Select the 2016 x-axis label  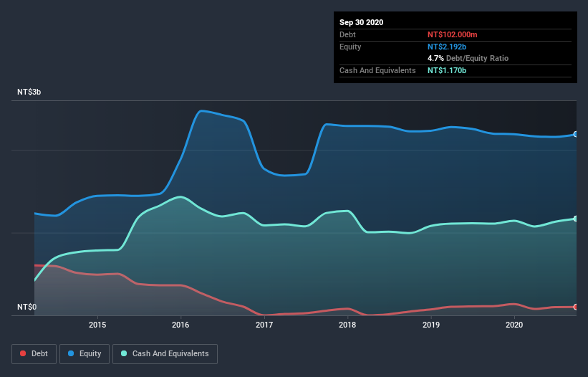pos(180,325)
